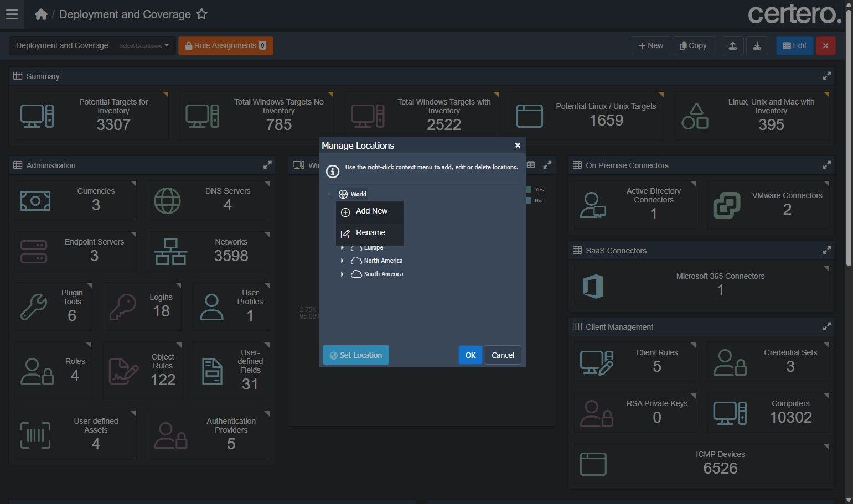Click OK in Manage Locations dialog

[x=471, y=355]
